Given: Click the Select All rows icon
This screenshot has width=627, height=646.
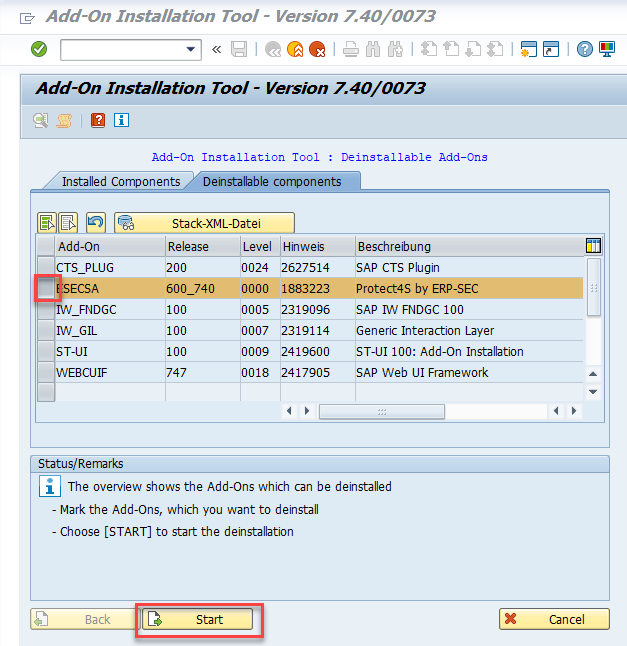Looking at the screenshot, I should [x=47, y=222].
